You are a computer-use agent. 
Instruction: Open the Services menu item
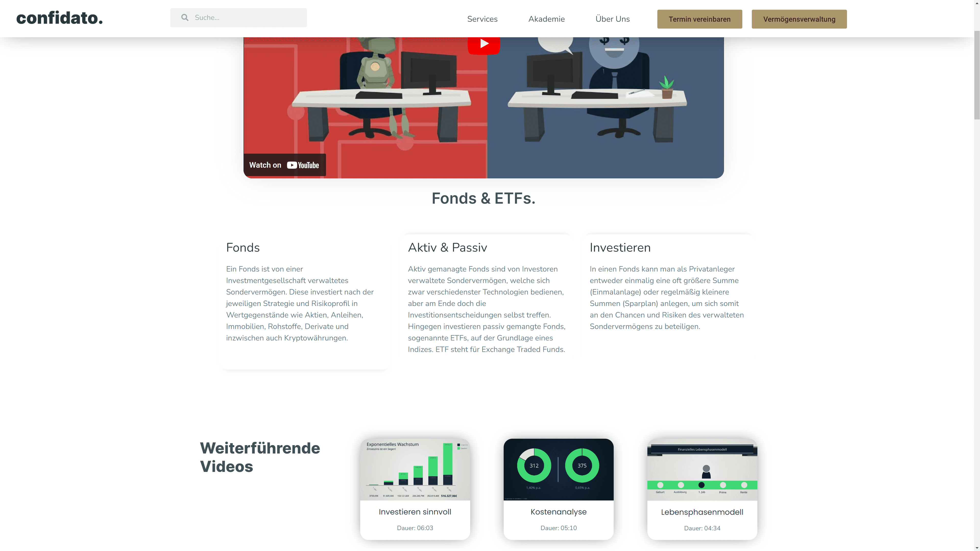coord(482,19)
